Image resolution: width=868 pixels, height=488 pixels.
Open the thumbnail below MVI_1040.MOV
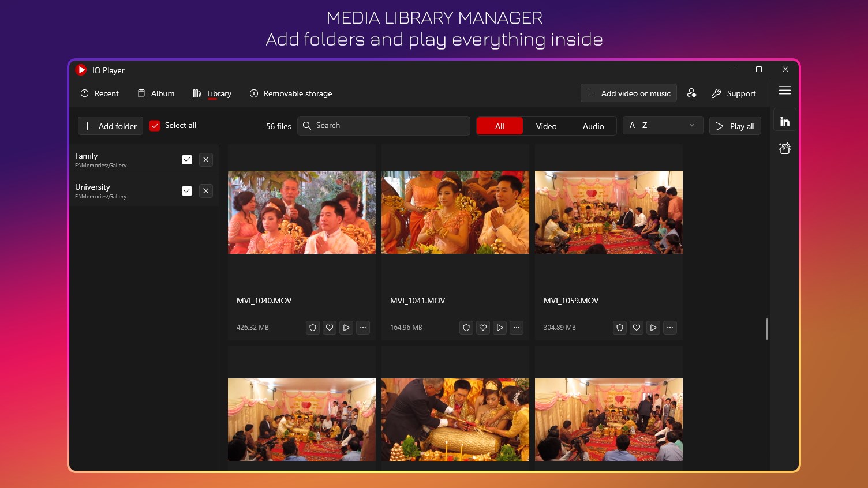302,420
